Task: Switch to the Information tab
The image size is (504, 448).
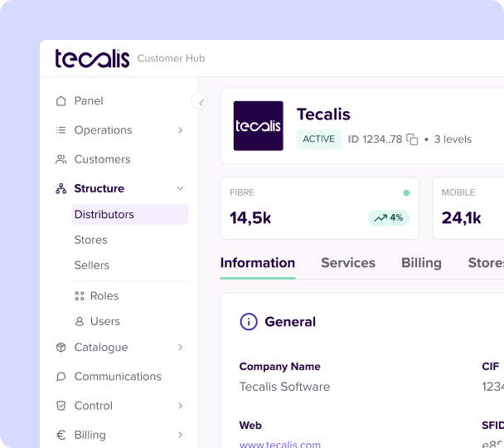Action: [x=258, y=263]
